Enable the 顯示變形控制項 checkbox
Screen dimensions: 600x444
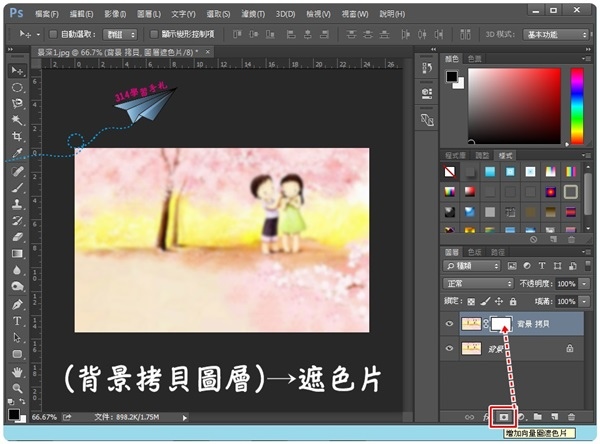pyautogui.click(x=154, y=34)
